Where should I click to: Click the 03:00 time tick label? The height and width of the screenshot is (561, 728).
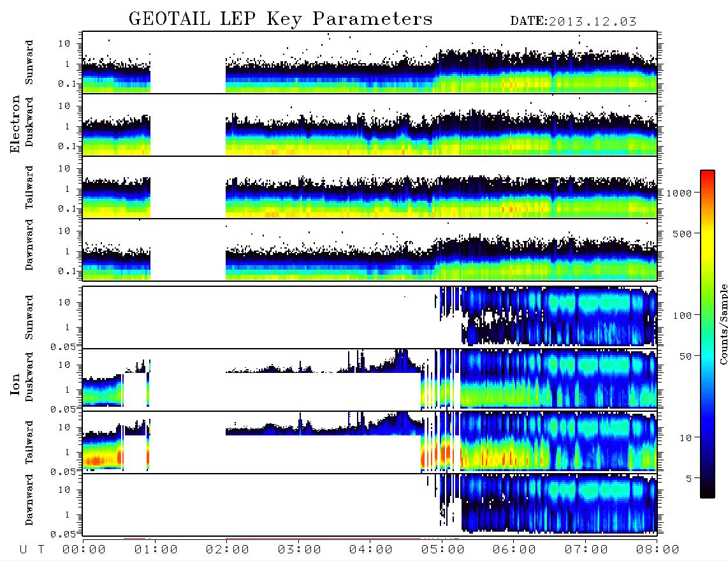point(300,550)
